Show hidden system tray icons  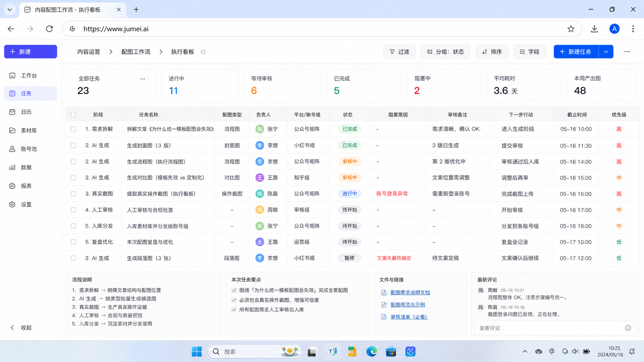pyautogui.click(x=525, y=352)
